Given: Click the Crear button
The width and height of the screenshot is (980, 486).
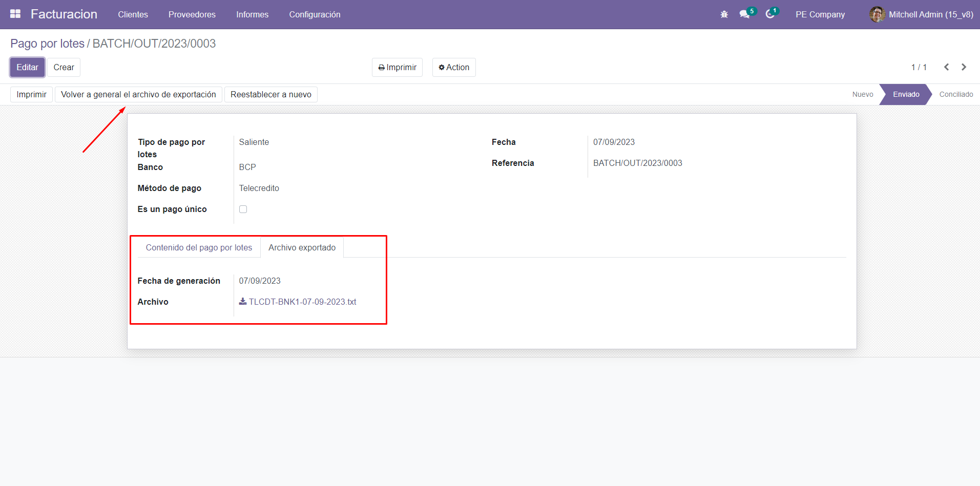Looking at the screenshot, I should pos(64,67).
